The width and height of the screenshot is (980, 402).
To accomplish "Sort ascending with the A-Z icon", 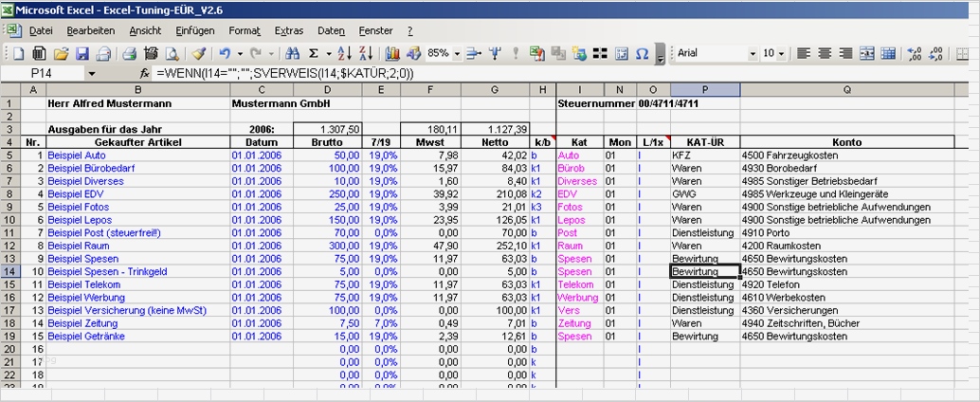I will coord(343,54).
